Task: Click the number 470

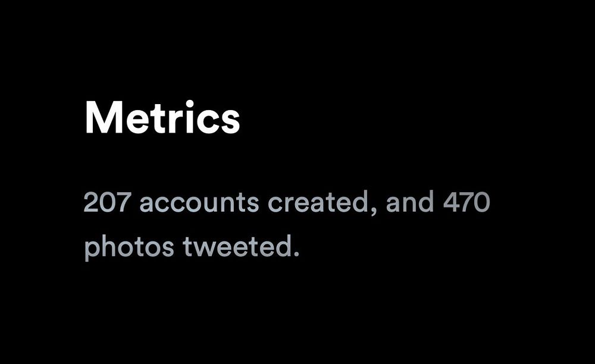Action: click(466, 202)
